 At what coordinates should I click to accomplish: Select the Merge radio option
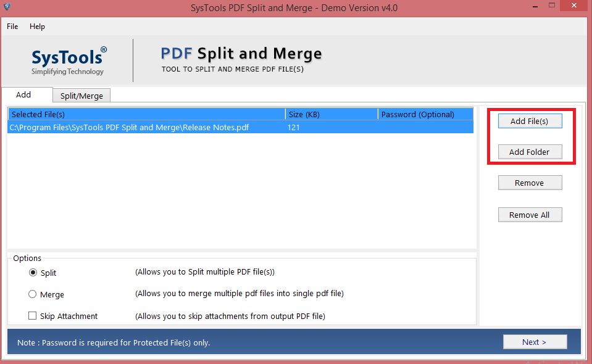(x=33, y=294)
